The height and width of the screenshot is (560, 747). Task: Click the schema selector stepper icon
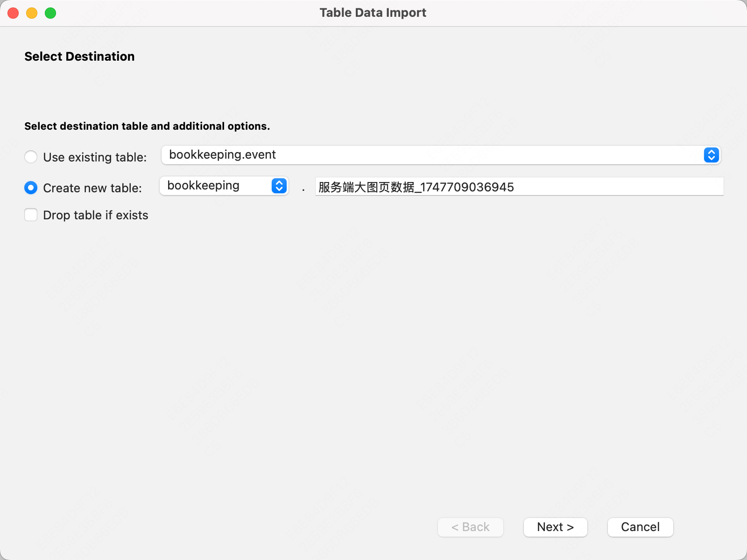[x=279, y=186]
